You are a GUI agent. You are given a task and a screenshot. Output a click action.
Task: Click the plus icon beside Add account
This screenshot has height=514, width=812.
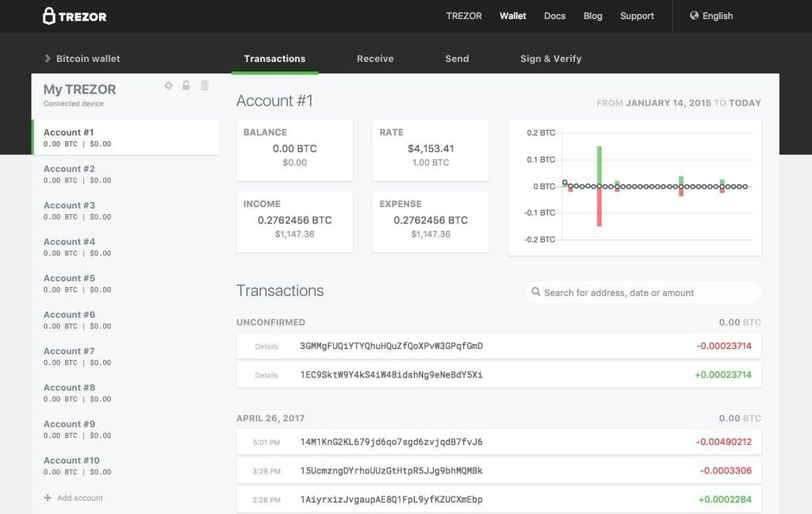pyautogui.click(x=48, y=498)
